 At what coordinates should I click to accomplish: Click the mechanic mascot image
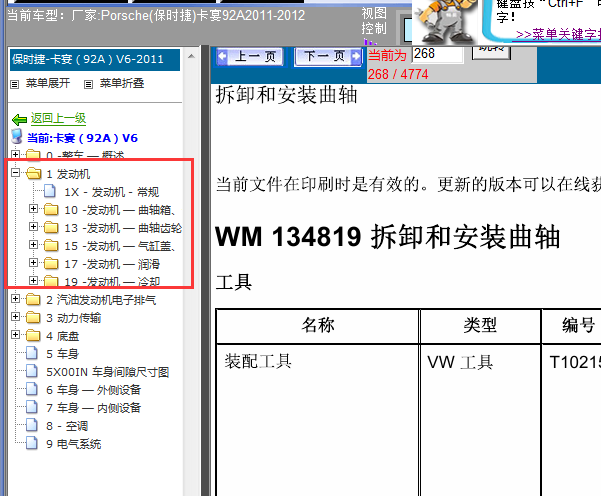445,22
